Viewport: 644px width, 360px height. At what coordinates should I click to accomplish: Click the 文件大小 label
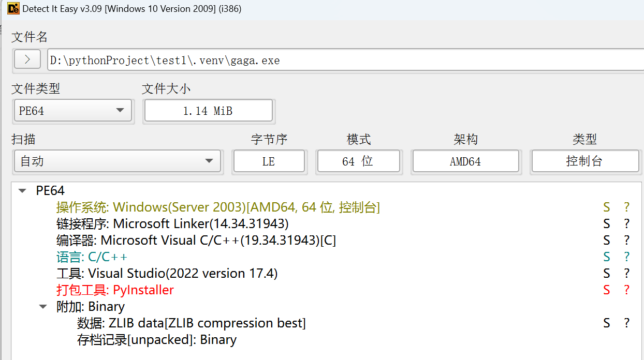[x=166, y=88]
